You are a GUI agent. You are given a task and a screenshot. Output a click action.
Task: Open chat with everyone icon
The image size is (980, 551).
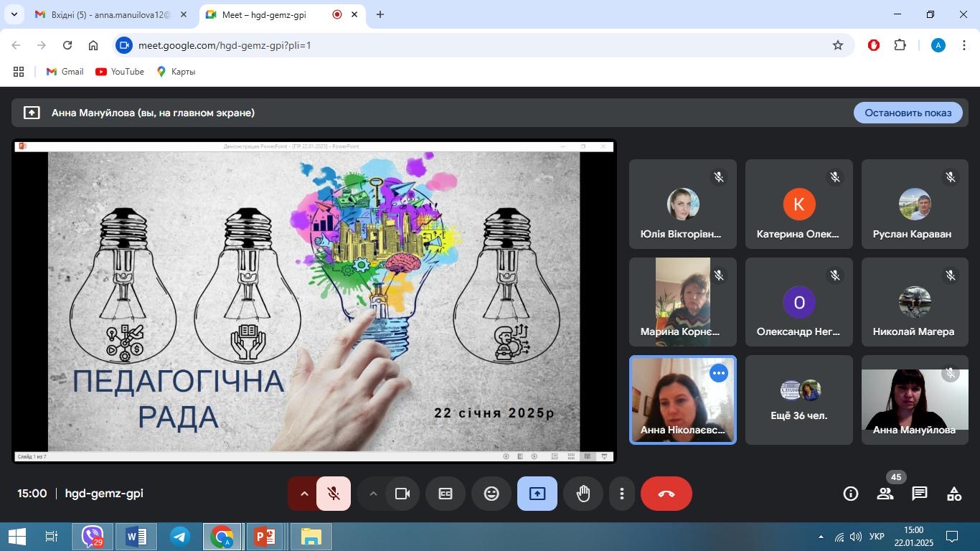click(920, 494)
